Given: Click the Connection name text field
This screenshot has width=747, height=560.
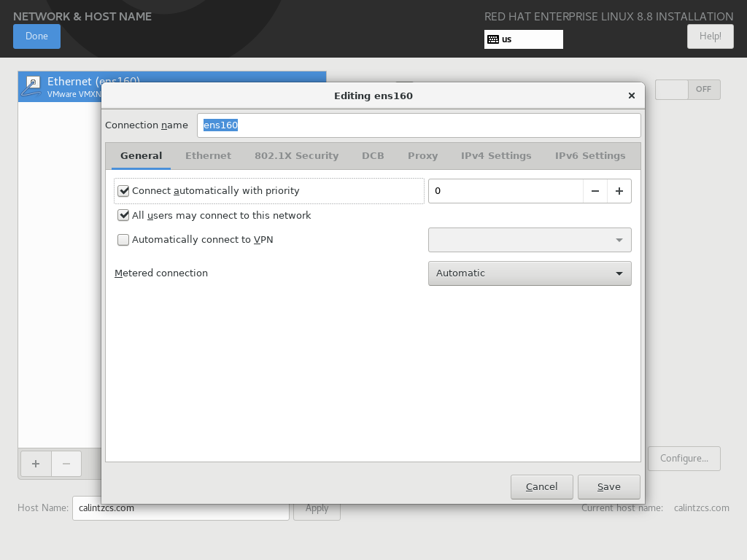Looking at the screenshot, I should pos(419,125).
